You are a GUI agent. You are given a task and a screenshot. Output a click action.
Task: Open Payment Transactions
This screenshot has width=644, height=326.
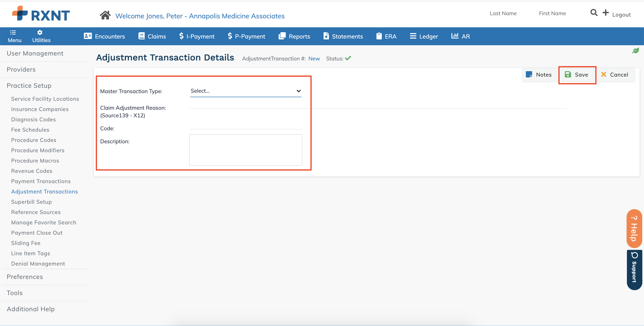[41, 181]
